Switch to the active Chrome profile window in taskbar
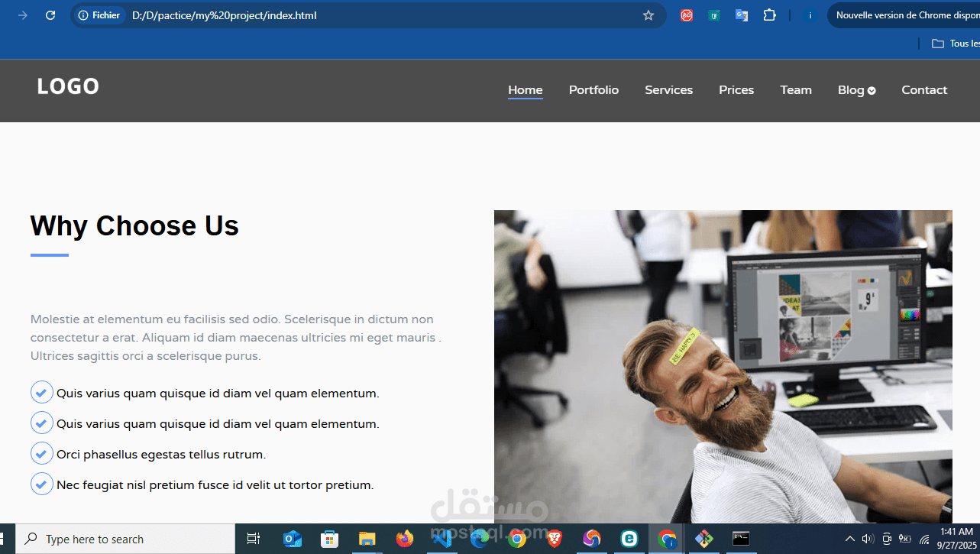 point(666,539)
